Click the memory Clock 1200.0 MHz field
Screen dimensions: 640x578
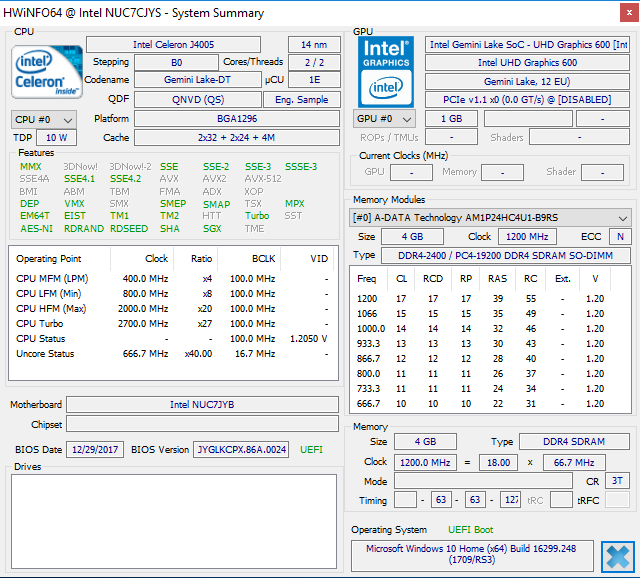point(425,462)
